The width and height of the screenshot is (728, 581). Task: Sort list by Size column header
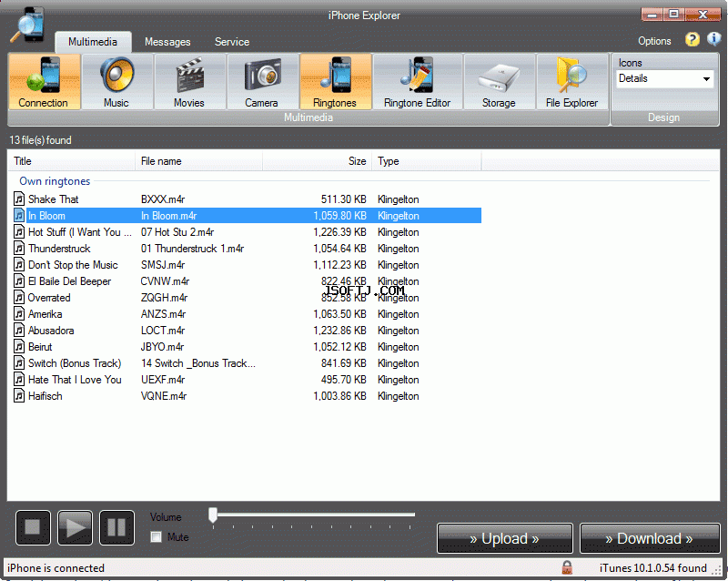point(317,161)
